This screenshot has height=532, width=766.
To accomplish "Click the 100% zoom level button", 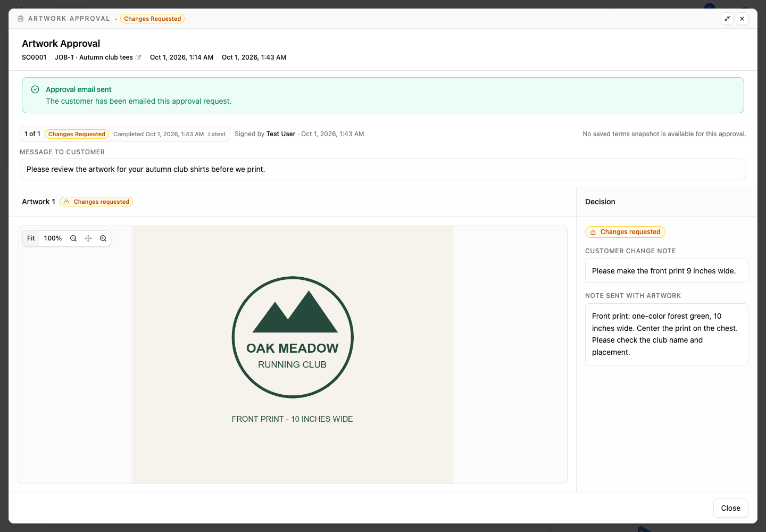I will [x=53, y=238].
